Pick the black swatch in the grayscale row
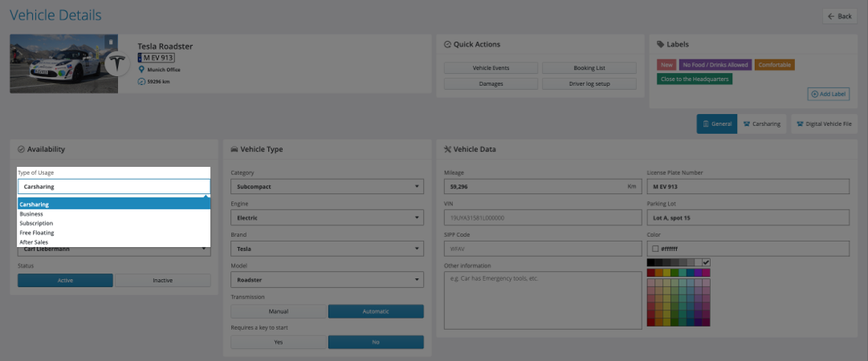Viewport: 868px width, 361px height. click(651, 262)
